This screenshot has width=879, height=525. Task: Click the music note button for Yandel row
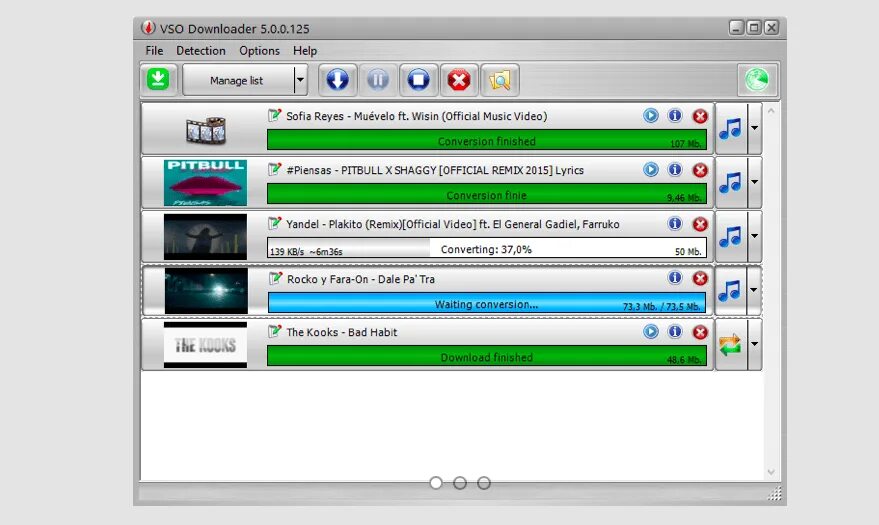point(730,236)
